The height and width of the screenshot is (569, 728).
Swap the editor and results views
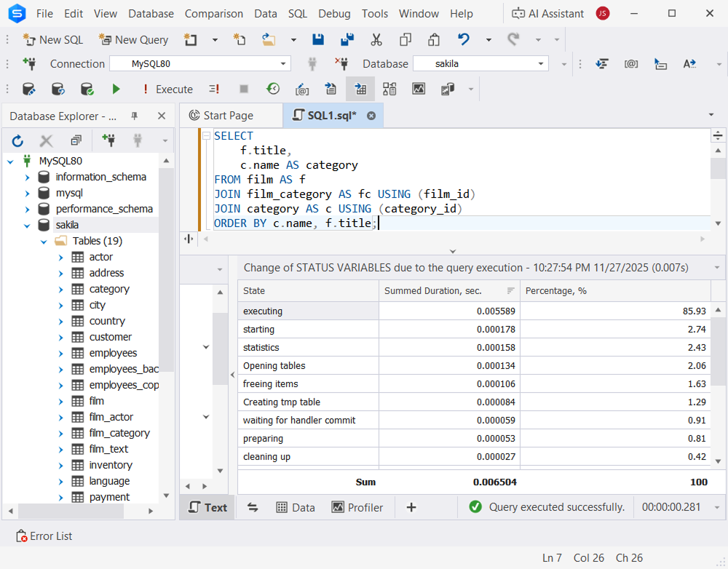(253, 507)
